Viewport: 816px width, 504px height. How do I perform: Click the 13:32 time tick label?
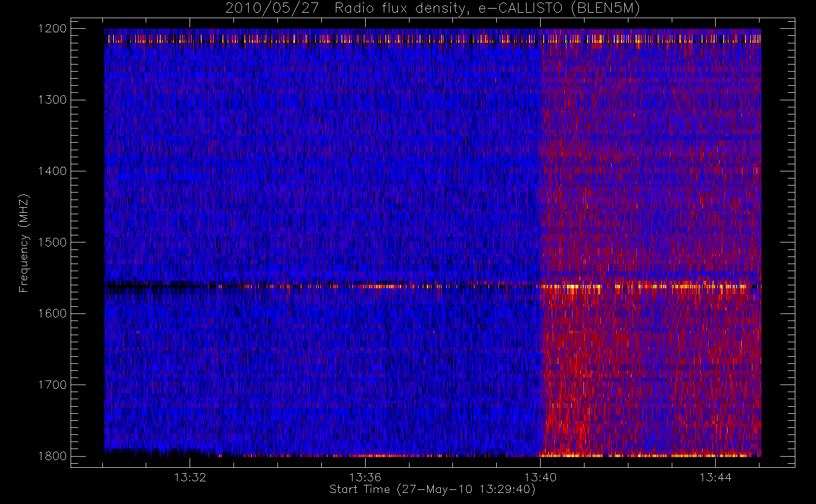tap(190, 477)
